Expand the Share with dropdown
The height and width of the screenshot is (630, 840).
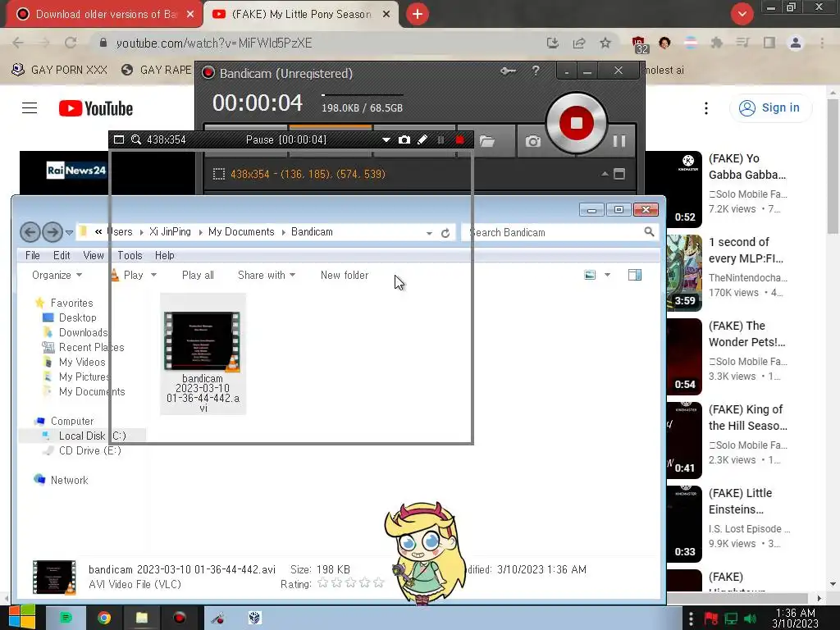coord(267,275)
